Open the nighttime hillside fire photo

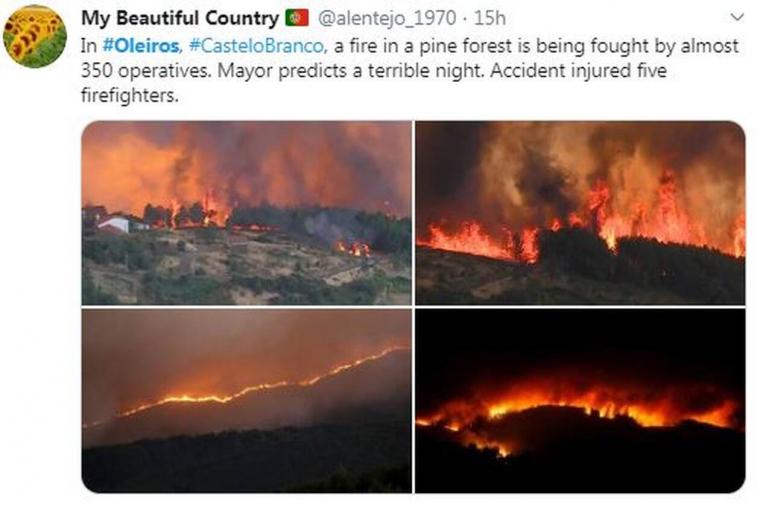(580, 401)
